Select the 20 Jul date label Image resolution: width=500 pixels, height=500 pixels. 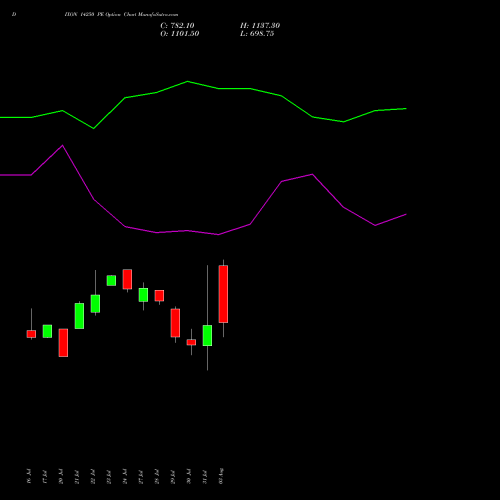(x=61, y=476)
